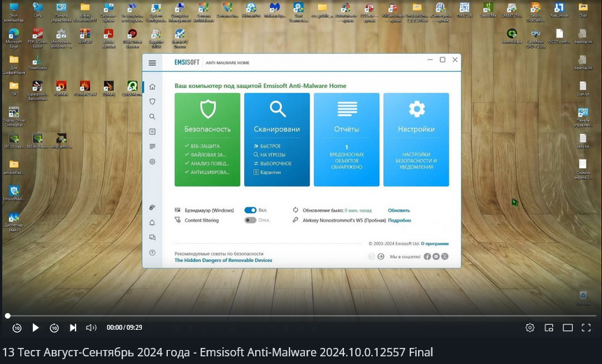Select the Distr folder on desktop
This screenshot has height=364, width=602.
pyautogui.click(x=583, y=10)
